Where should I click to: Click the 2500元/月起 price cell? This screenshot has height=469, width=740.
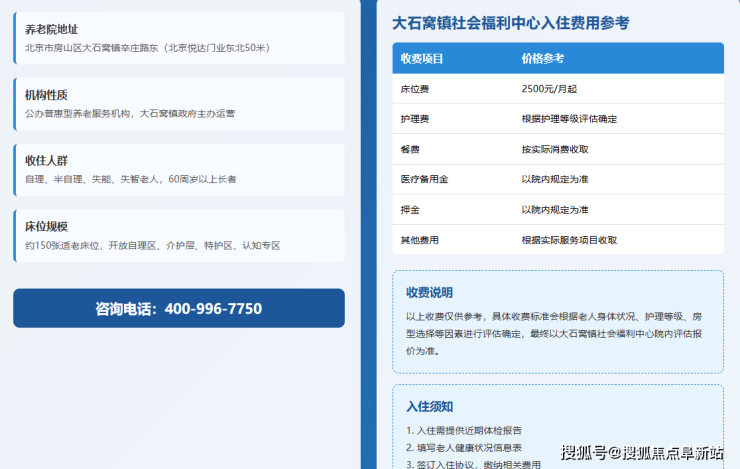(x=549, y=89)
